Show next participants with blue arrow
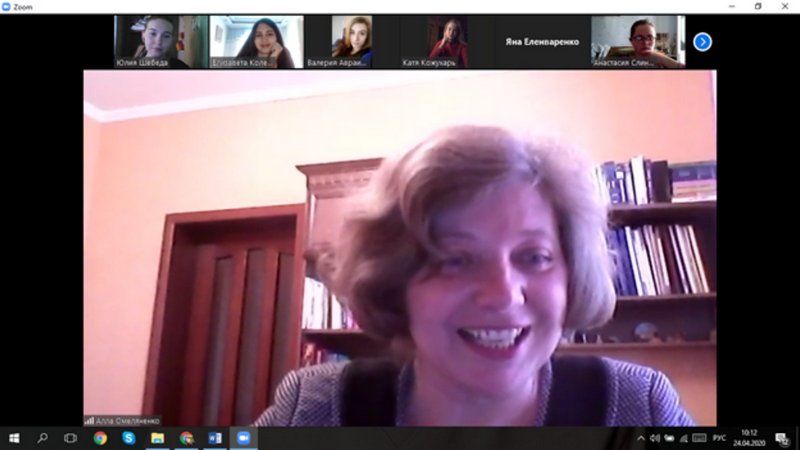This screenshot has height=450, width=800. [x=702, y=42]
